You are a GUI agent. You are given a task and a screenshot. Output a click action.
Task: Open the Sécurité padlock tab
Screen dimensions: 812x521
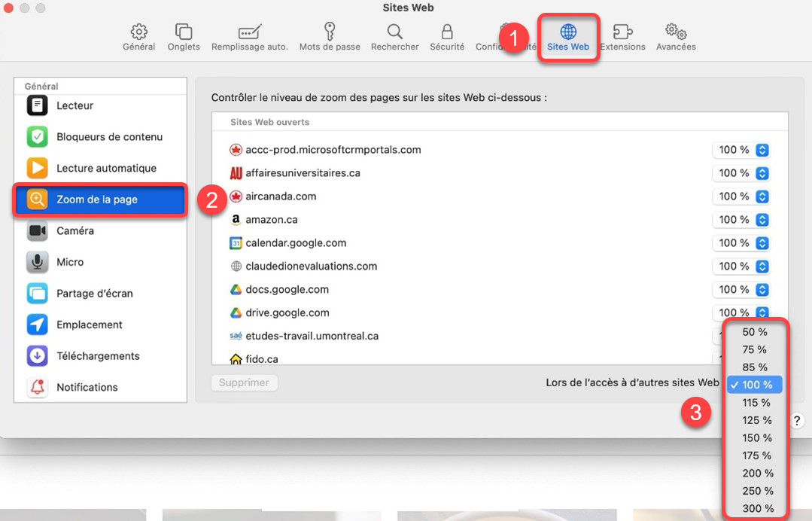(x=447, y=38)
